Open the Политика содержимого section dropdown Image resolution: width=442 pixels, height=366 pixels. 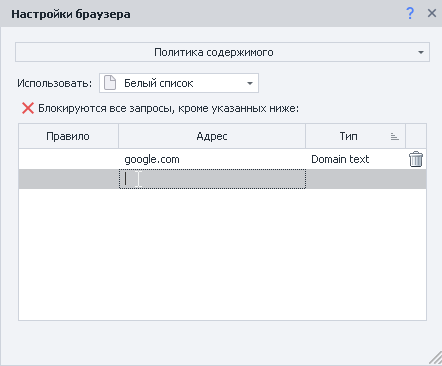pyautogui.click(x=222, y=52)
